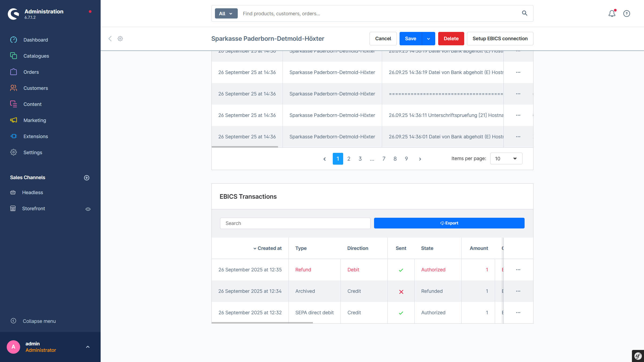Click the EBICS Transactions search field
The image size is (644, 362).
click(295, 223)
